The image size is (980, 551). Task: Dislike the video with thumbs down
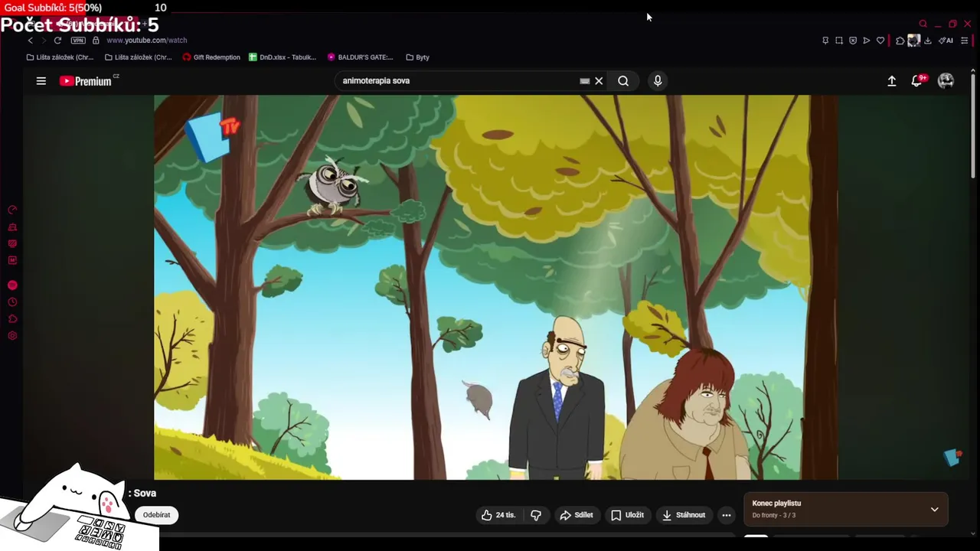tap(536, 515)
